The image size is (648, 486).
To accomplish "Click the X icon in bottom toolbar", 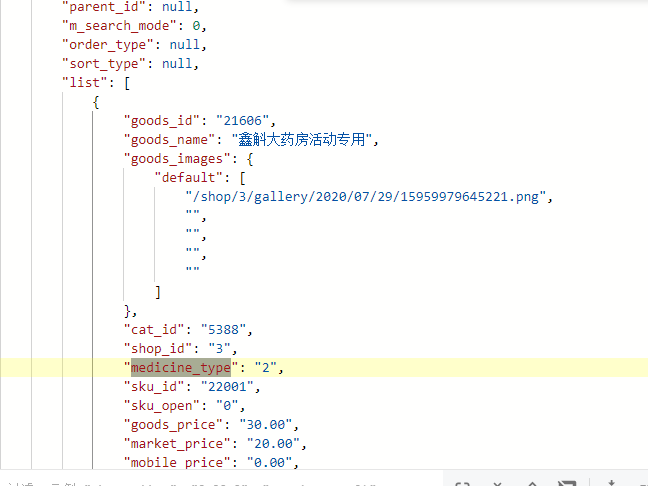I will 497,481.
